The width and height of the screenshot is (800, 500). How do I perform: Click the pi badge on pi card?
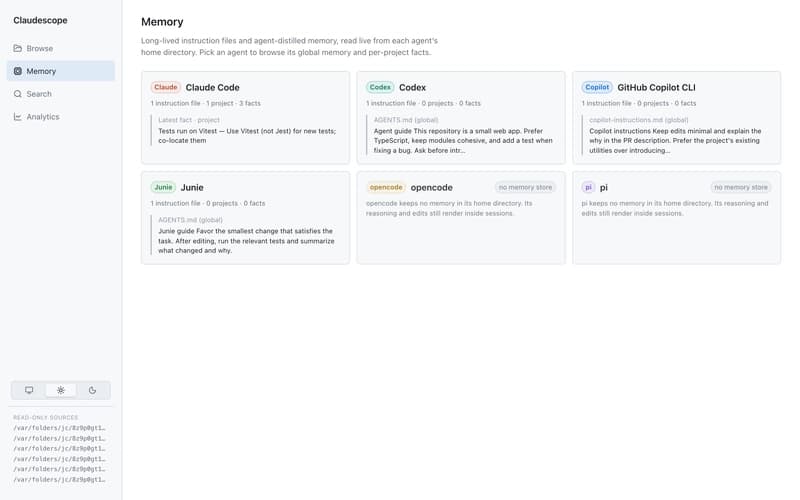[x=588, y=187]
